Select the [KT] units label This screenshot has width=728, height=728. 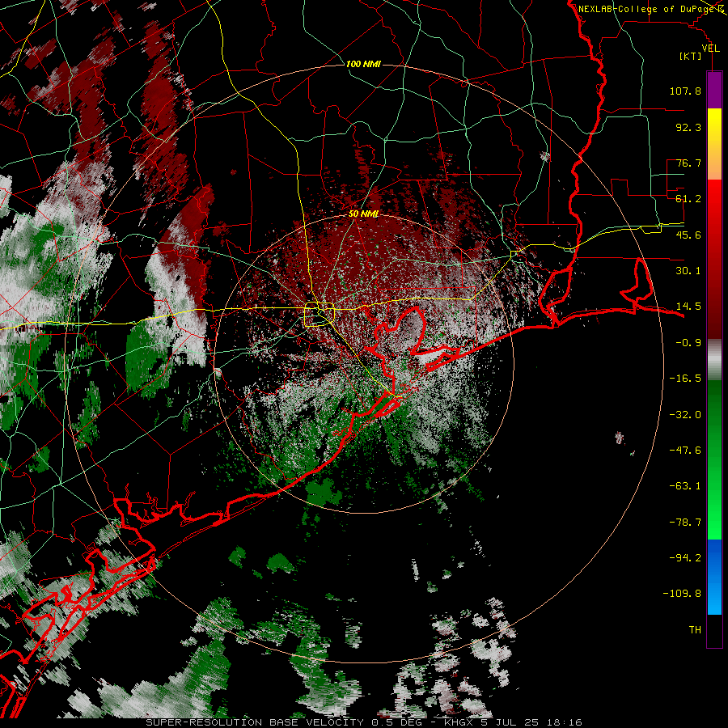click(691, 56)
